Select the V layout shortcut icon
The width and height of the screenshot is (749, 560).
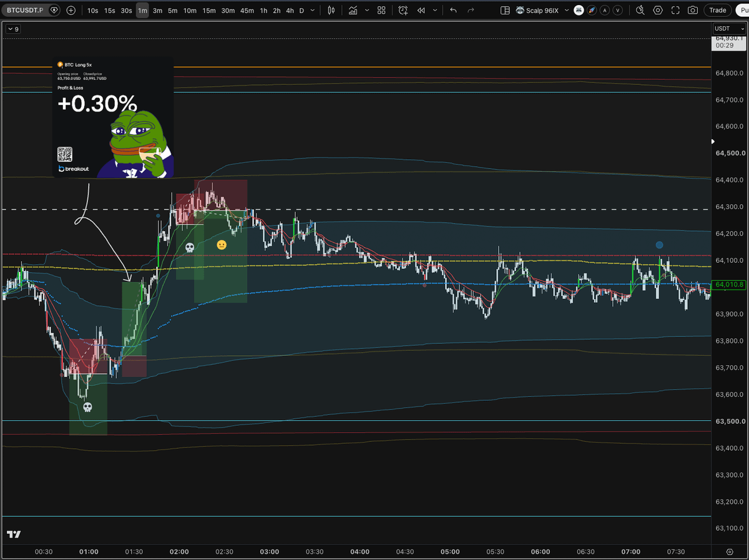(x=617, y=10)
